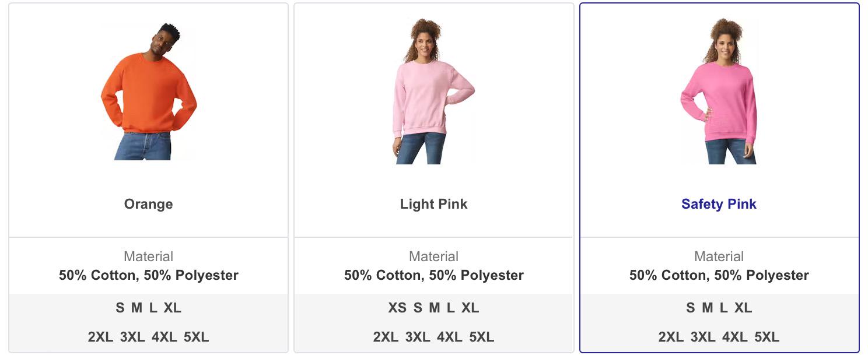Pick size M on the Orange card
Viewport: 868px width, 362px height.
click(x=136, y=308)
